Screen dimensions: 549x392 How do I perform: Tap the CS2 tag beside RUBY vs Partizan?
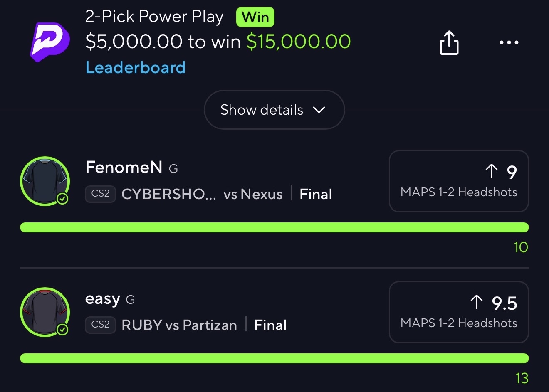[x=100, y=325]
